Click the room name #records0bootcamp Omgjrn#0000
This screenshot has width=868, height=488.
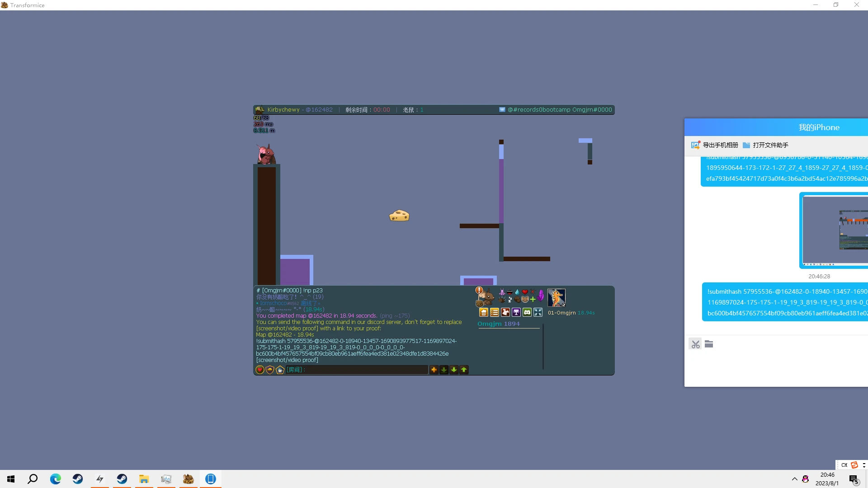(x=560, y=110)
